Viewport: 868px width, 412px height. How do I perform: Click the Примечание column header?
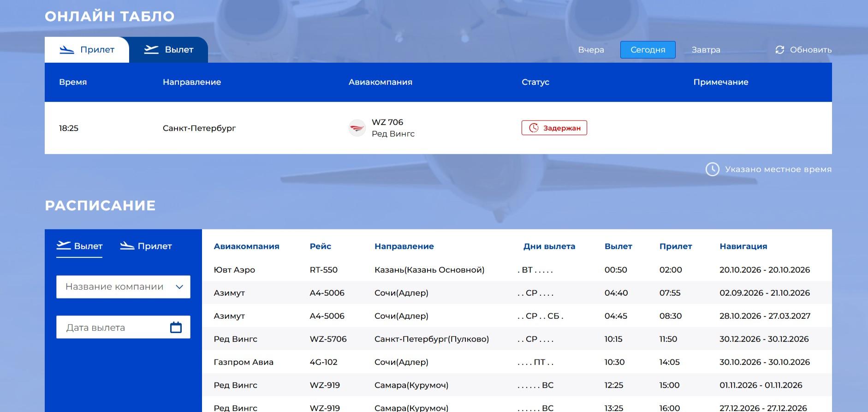pyautogui.click(x=721, y=82)
